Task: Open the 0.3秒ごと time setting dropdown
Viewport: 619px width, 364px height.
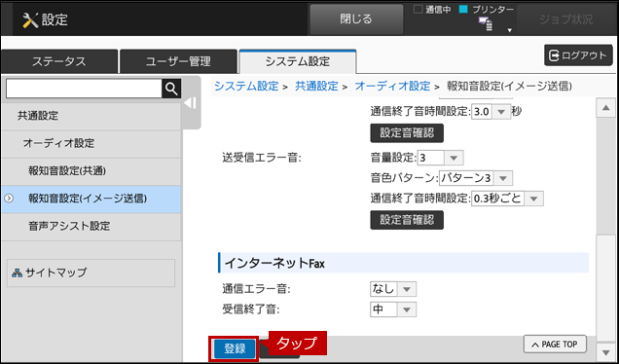Action: [507, 199]
